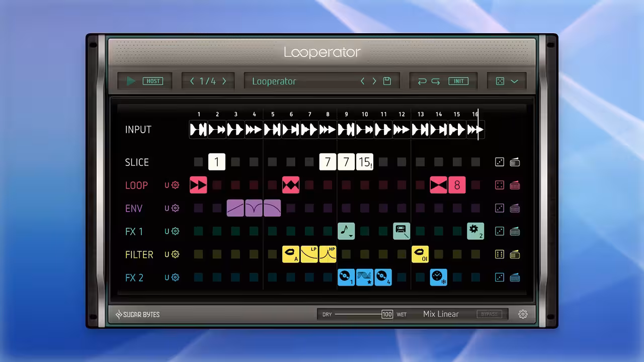Save the current preset with the disk icon
The height and width of the screenshot is (362, 644).
pos(387,81)
